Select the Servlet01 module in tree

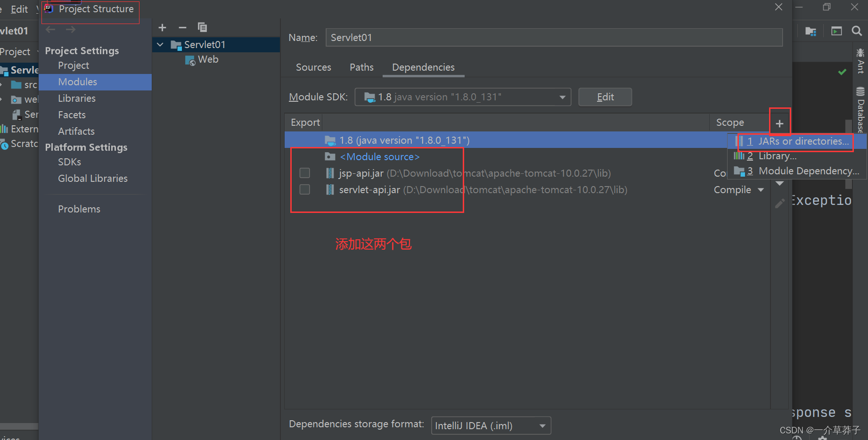pos(217,45)
